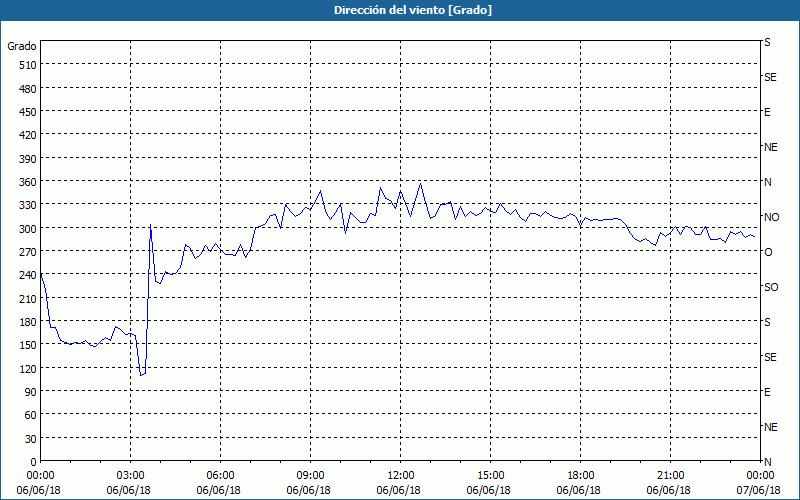The width and height of the screenshot is (800, 500).
Task: Click the 'E' compass label at 450 level
Action: [767, 112]
